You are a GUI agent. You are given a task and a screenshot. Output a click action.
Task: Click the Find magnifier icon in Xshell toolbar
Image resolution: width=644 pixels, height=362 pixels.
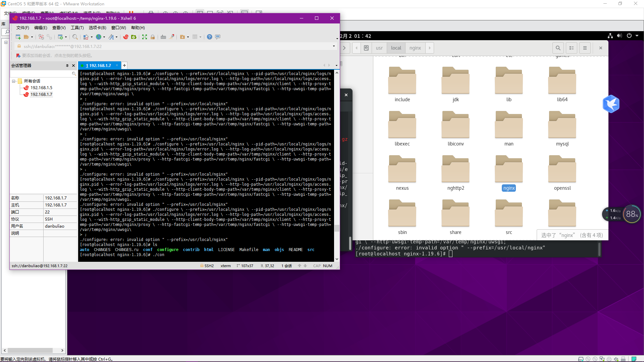click(75, 37)
